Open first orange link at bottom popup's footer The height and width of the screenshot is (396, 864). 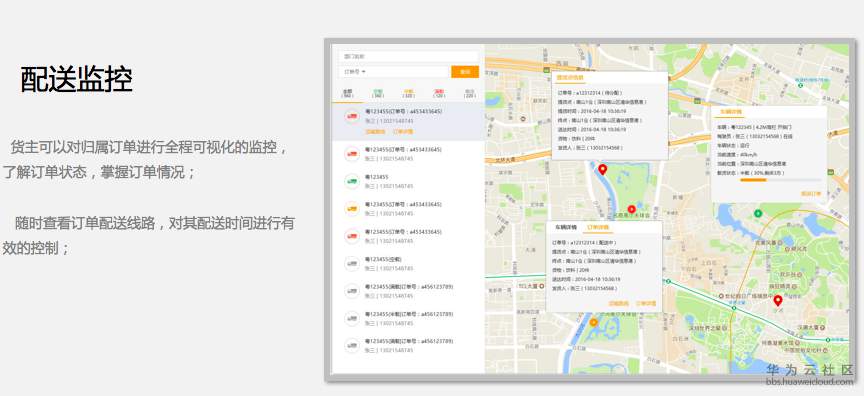tap(618, 303)
